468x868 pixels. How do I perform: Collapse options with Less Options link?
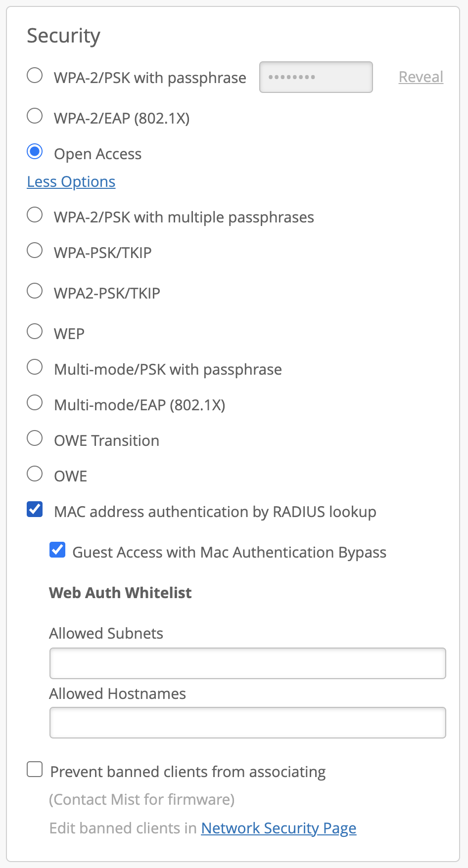(71, 182)
